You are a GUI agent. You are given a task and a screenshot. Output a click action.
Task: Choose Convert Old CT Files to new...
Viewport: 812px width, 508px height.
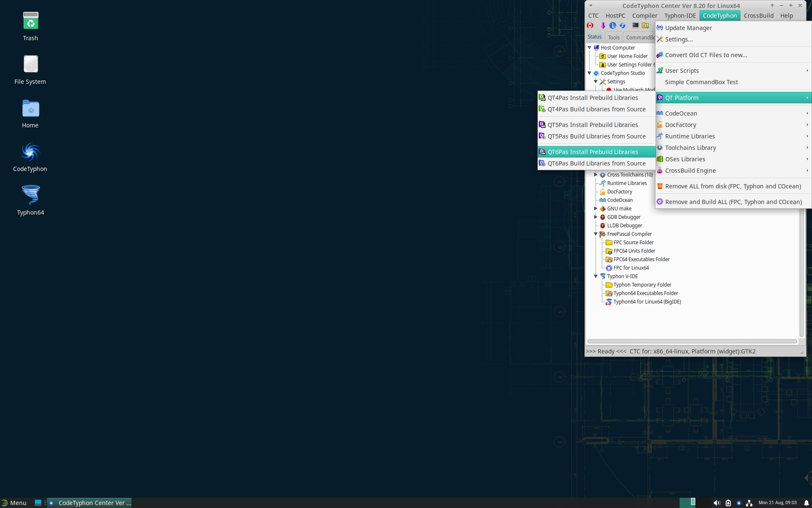tap(733, 55)
